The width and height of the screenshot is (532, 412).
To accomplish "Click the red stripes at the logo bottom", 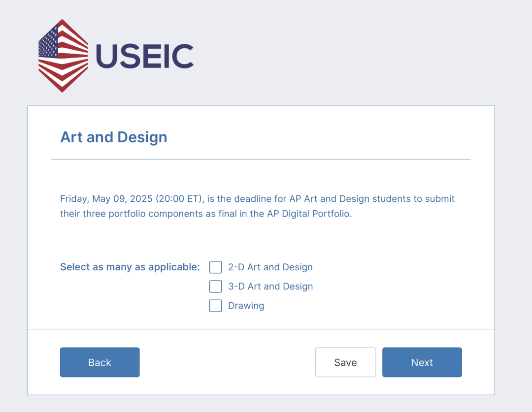I will coord(63,75).
